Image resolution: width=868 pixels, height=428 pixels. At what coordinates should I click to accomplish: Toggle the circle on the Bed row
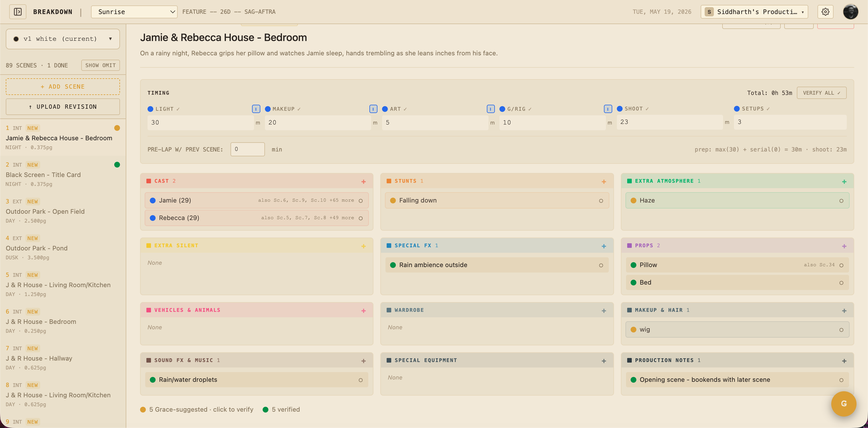click(x=841, y=283)
